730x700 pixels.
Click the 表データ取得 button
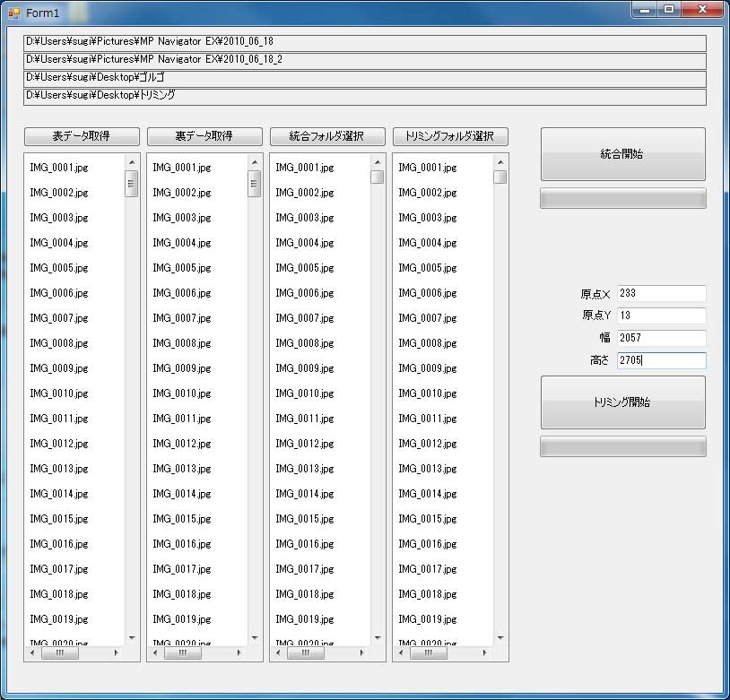82,136
